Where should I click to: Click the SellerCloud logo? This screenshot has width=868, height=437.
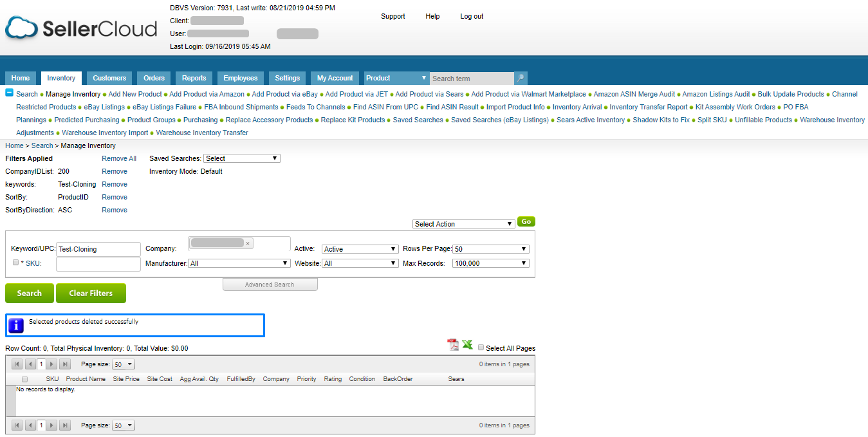[81, 28]
